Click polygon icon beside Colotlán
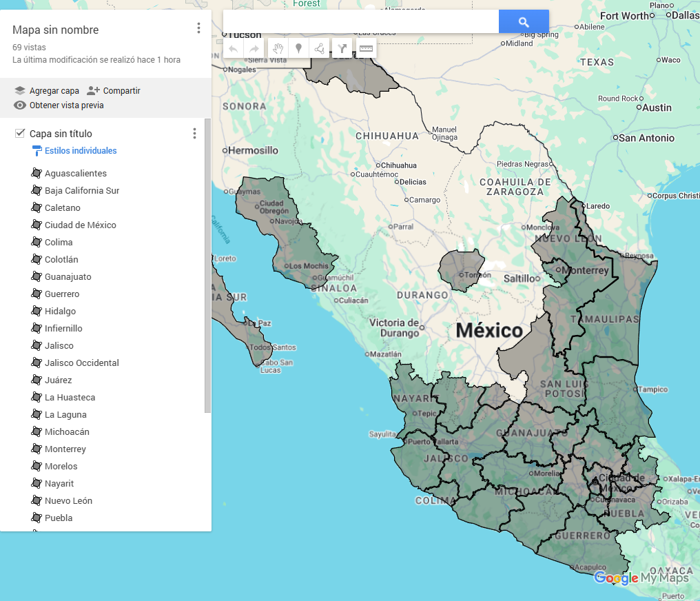The width and height of the screenshot is (700, 601). tap(37, 259)
